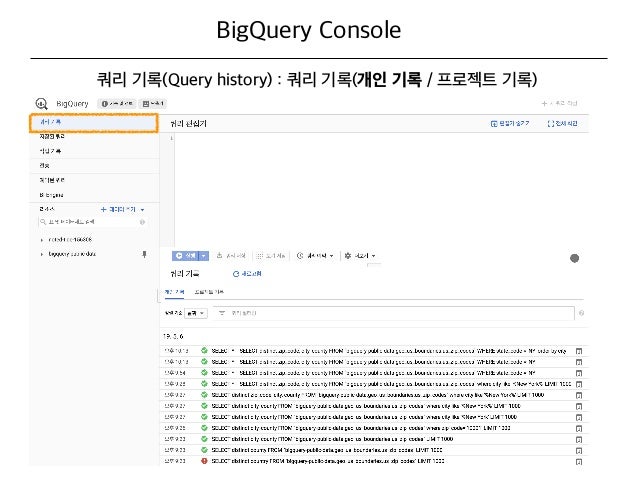Image resolution: width=638 pixels, height=479 pixels.
Task: Open the Add data dropdown arrow
Action: click(142, 210)
